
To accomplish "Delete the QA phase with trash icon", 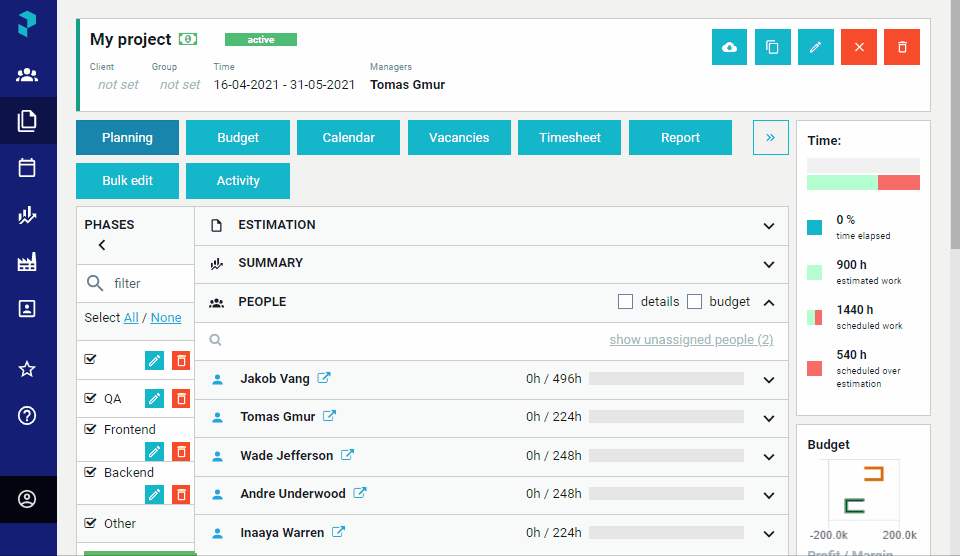I will click(181, 399).
